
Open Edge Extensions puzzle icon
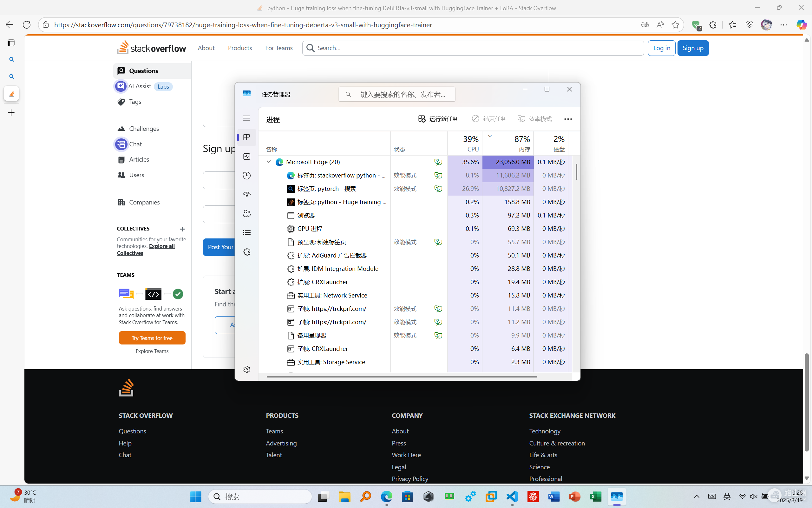coord(713,24)
